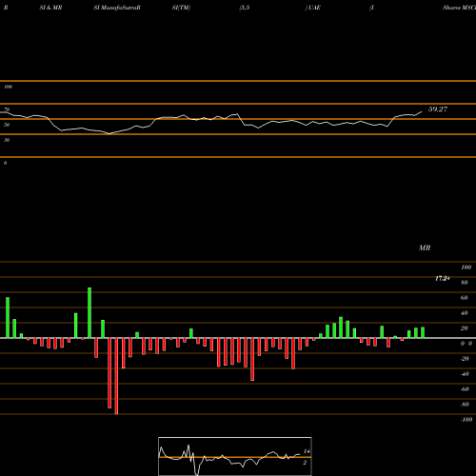476x476 pixels.
Task: Click the 40 label on the MR axis
Action: coord(465,313)
